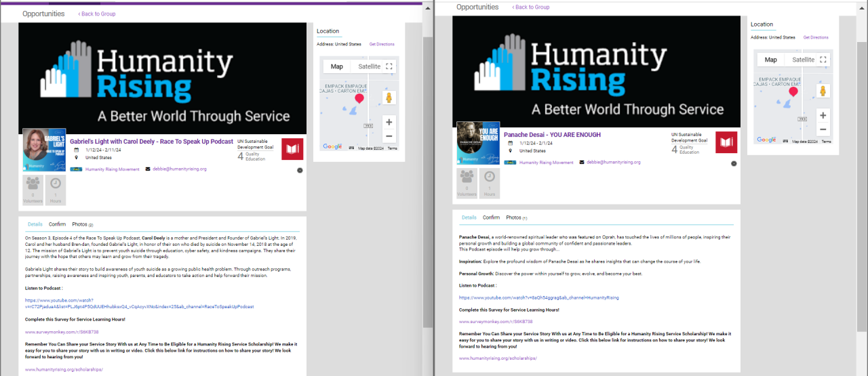Switch right map to Satellite view
This screenshot has height=376, width=868.
click(804, 60)
